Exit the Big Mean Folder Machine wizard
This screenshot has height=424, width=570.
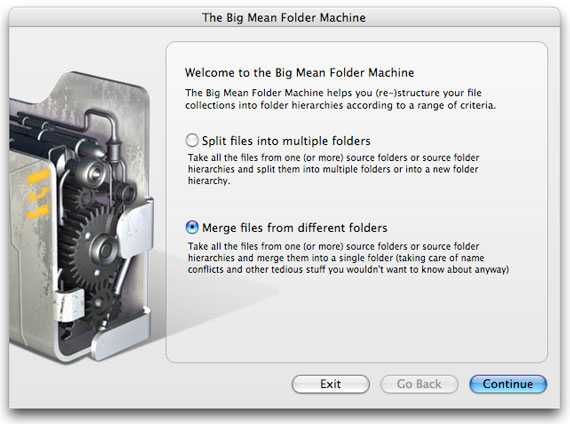click(330, 384)
